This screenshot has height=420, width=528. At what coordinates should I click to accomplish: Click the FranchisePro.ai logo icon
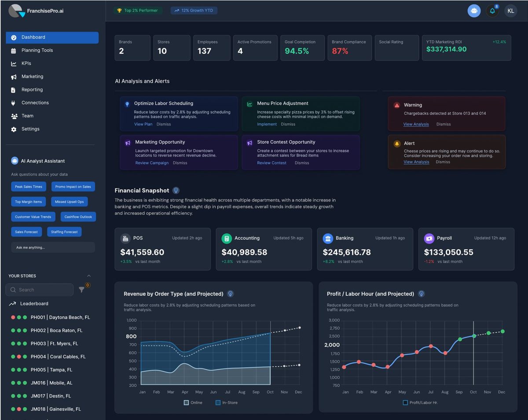(x=17, y=11)
